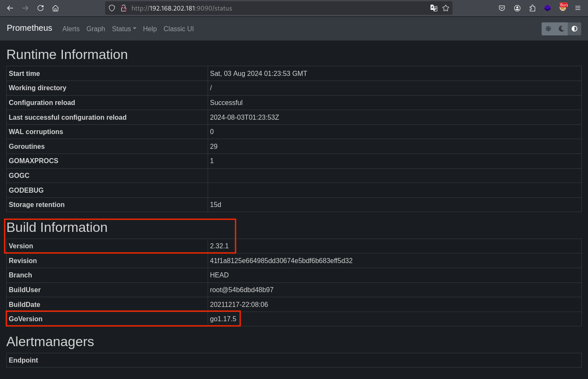
Task: Click the version value '2.32.1'
Action: 219,246
